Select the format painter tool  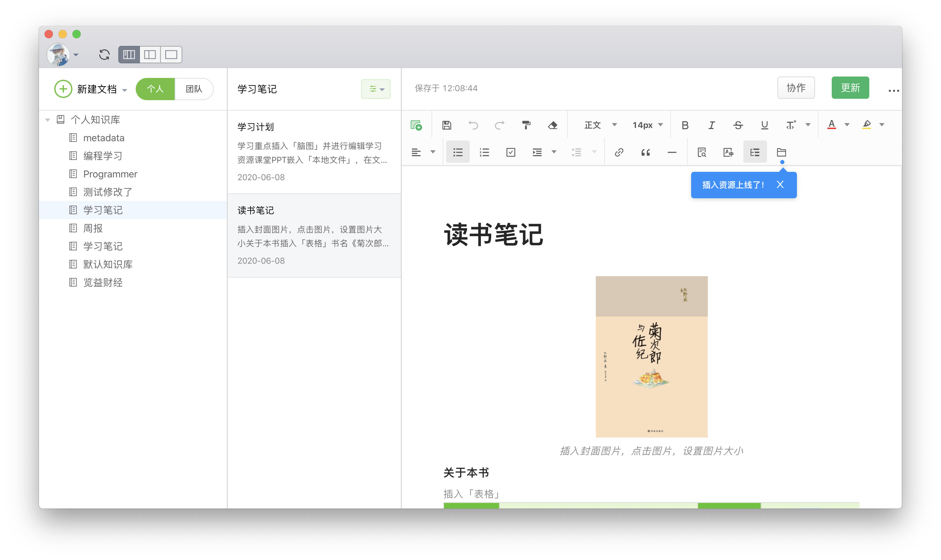coord(526,125)
